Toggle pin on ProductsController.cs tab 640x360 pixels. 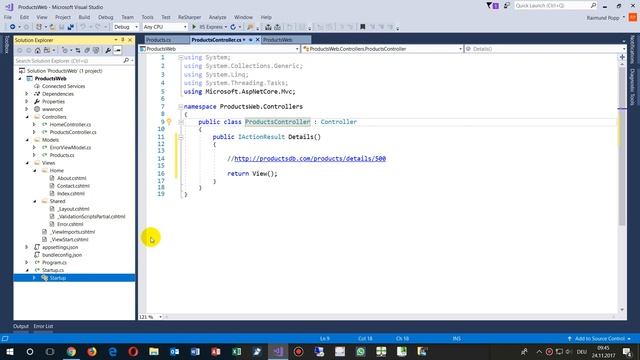[251, 40]
